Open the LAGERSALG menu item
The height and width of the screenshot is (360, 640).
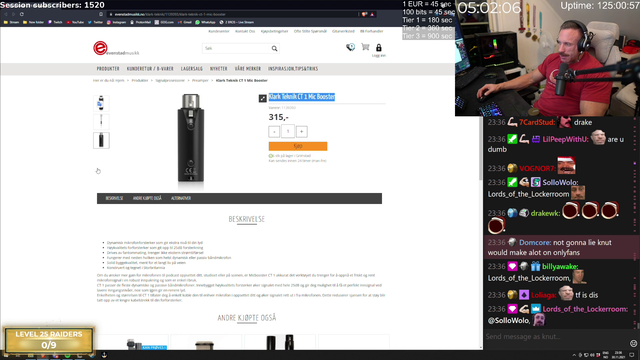[192, 69]
